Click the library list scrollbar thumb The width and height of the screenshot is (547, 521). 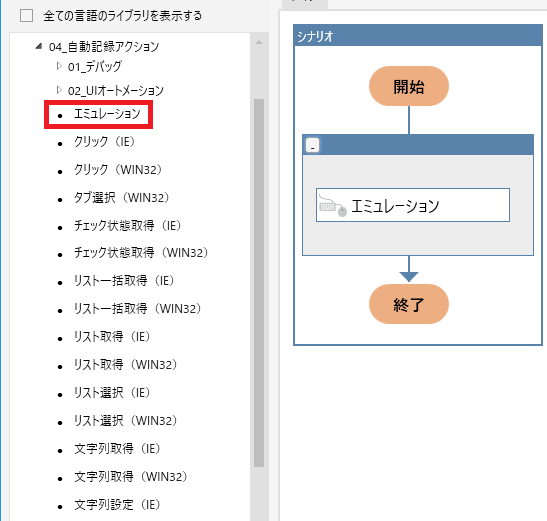tap(259, 283)
